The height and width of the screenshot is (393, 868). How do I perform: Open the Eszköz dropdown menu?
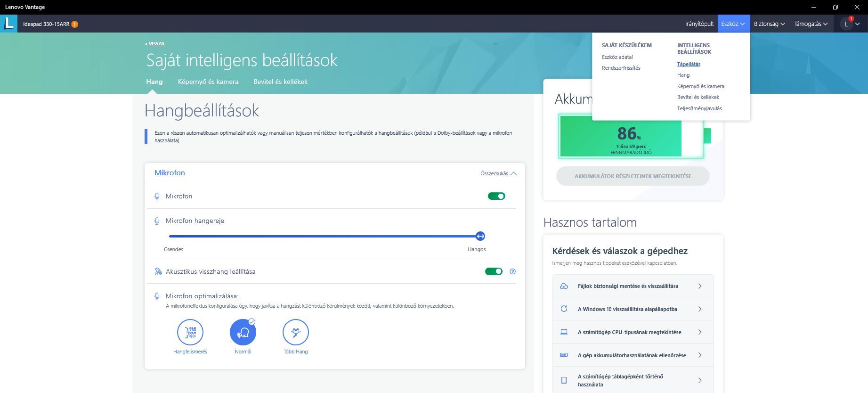(733, 24)
